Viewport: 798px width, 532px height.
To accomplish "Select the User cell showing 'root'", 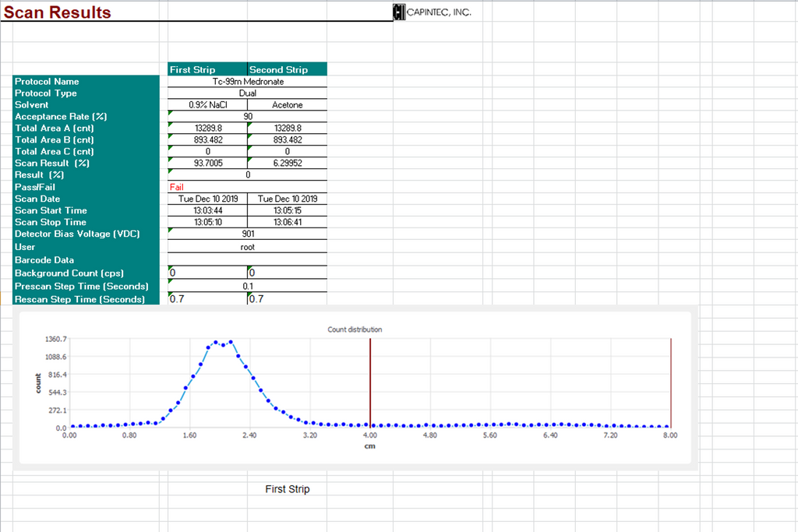I will point(247,247).
